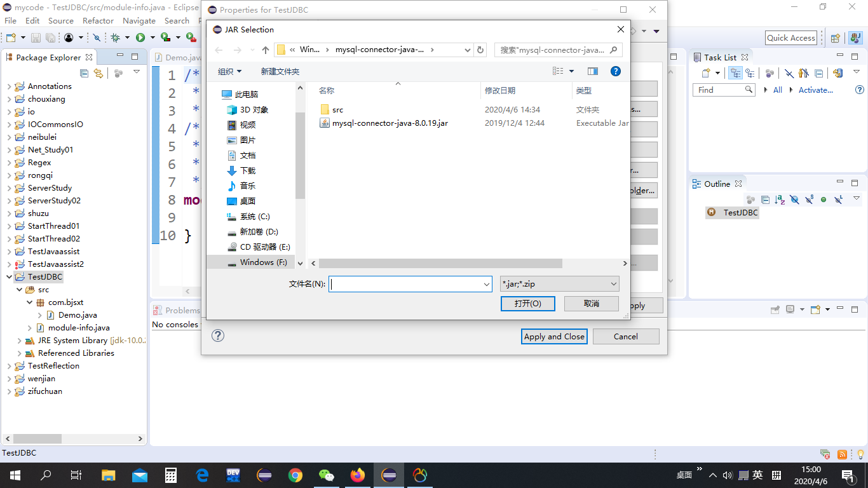This screenshot has width=868, height=488.
Task: Open view options dropdown in JAR Selection
Action: click(x=571, y=71)
